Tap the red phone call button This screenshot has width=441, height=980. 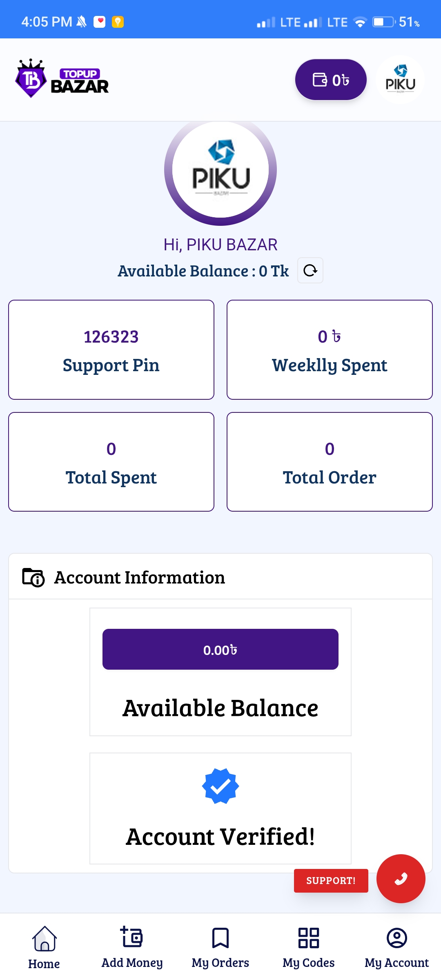[401, 878]
